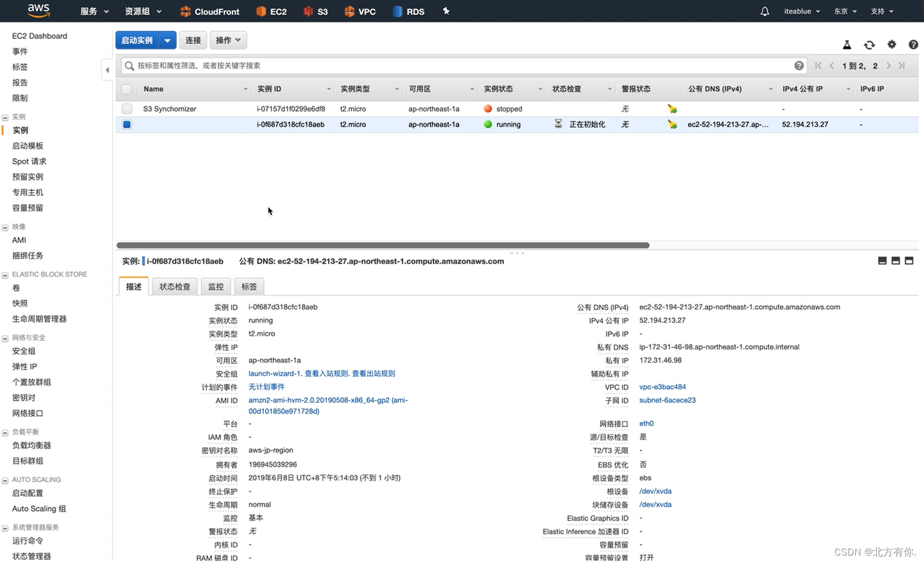
Task: Open the launch instance dropdown arrow
Action: (x=168, y=40)
